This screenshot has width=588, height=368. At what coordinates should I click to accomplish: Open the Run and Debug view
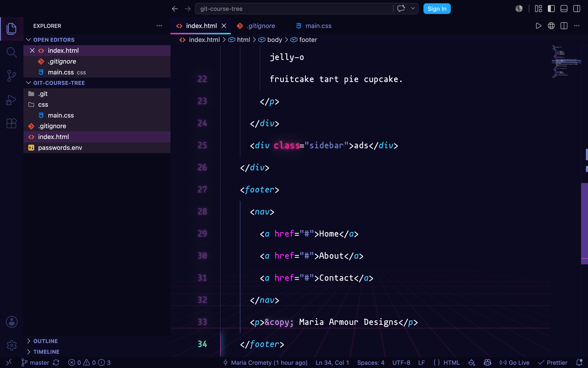(11, 100)
